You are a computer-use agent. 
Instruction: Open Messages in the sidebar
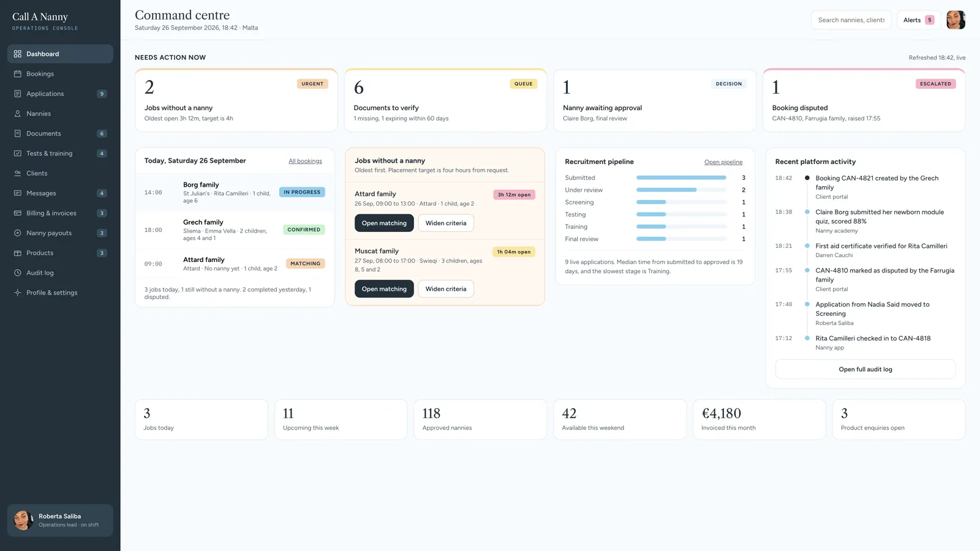click(60, 193)
